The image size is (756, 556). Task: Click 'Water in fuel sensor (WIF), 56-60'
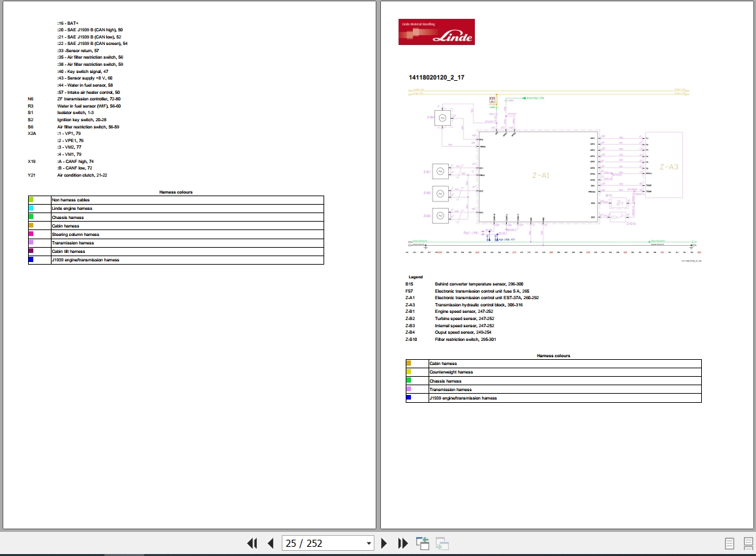pyautogui.click(x=89, y=106)
